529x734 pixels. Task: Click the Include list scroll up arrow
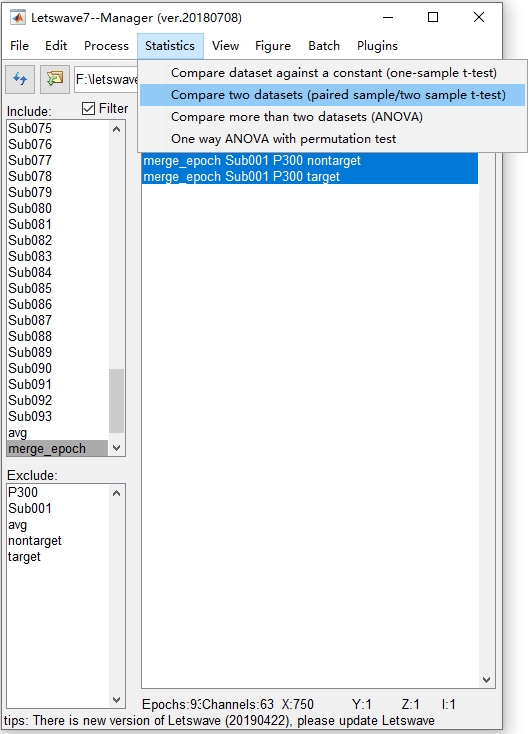[x=117, y=129]
